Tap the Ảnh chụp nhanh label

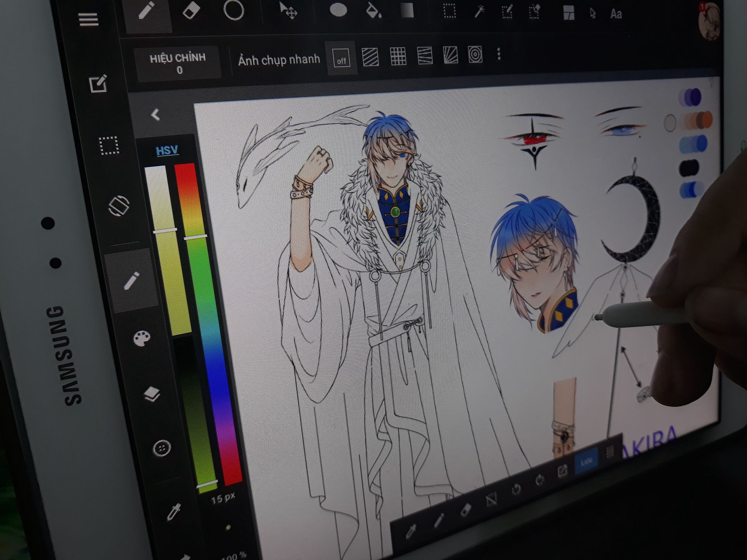point(279,60)
